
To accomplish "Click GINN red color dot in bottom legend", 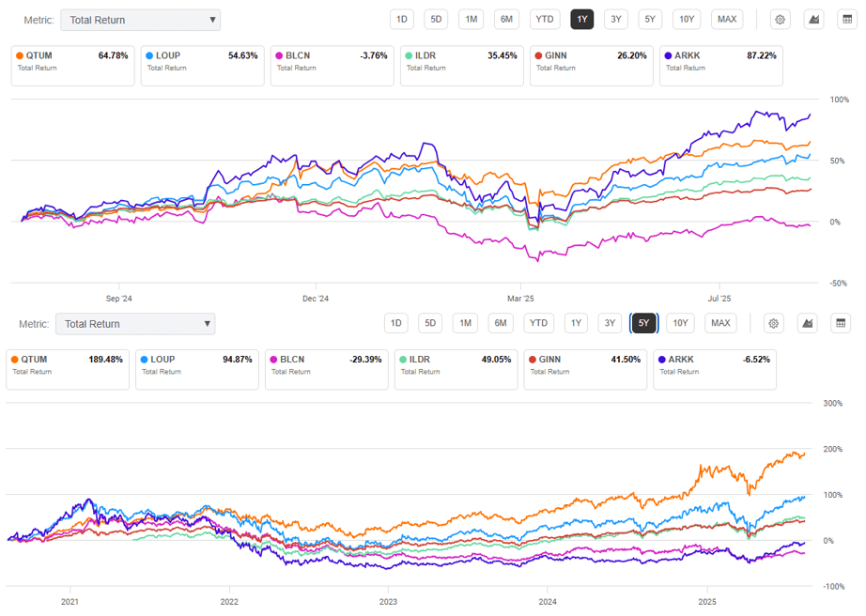I will click(533, 360).
